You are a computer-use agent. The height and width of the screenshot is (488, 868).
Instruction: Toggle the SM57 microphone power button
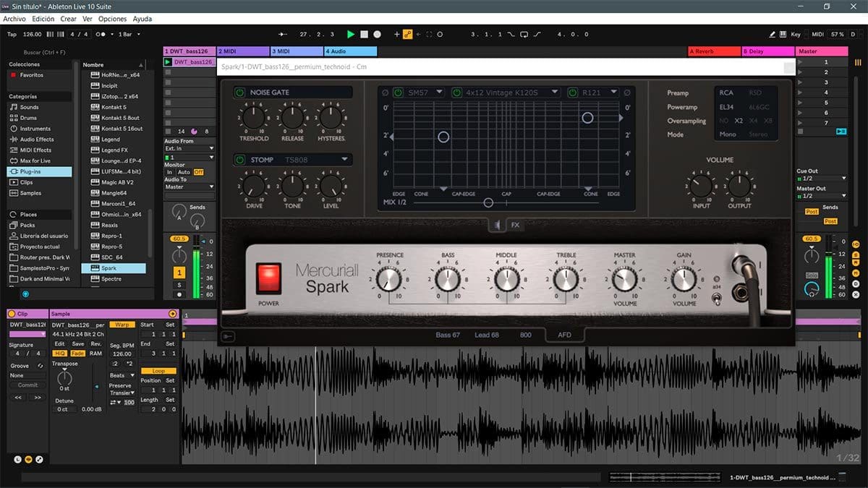point(398,93)
